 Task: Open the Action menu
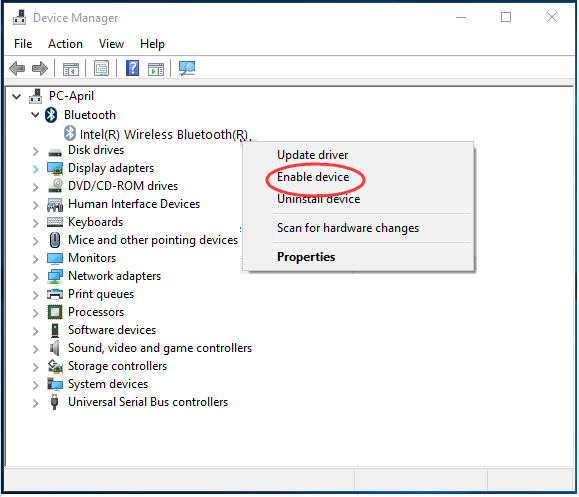pyautogui.click(x=65, y=44)
